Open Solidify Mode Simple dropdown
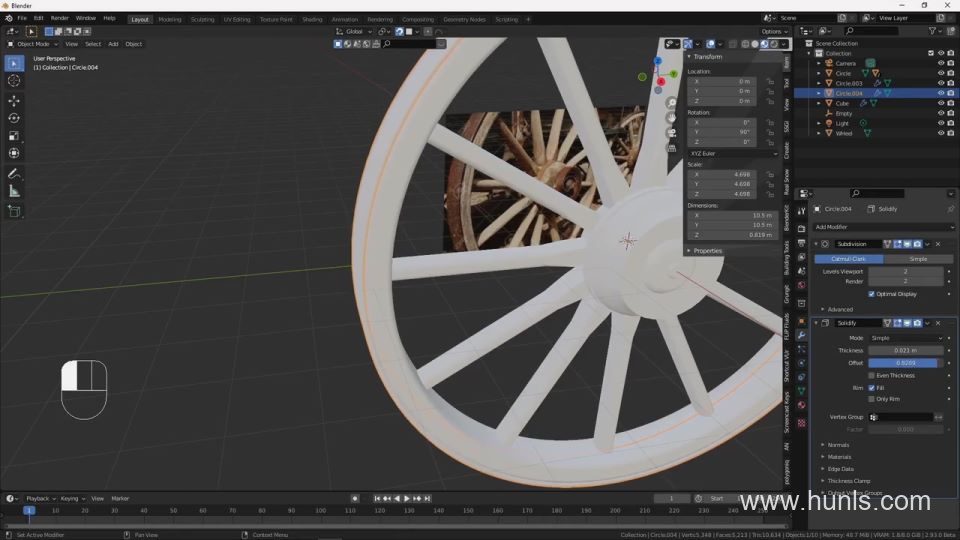 coord(906,338)
